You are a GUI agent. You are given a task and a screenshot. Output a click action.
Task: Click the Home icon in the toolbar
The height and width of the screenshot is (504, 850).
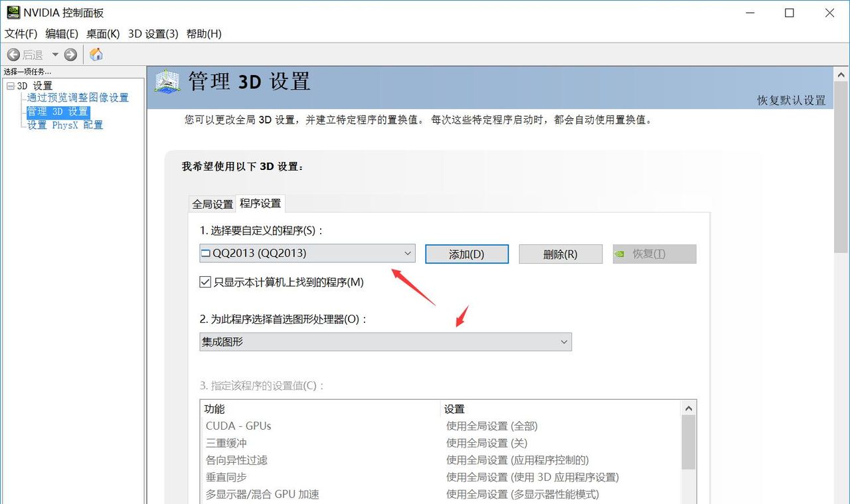point(96,54)
